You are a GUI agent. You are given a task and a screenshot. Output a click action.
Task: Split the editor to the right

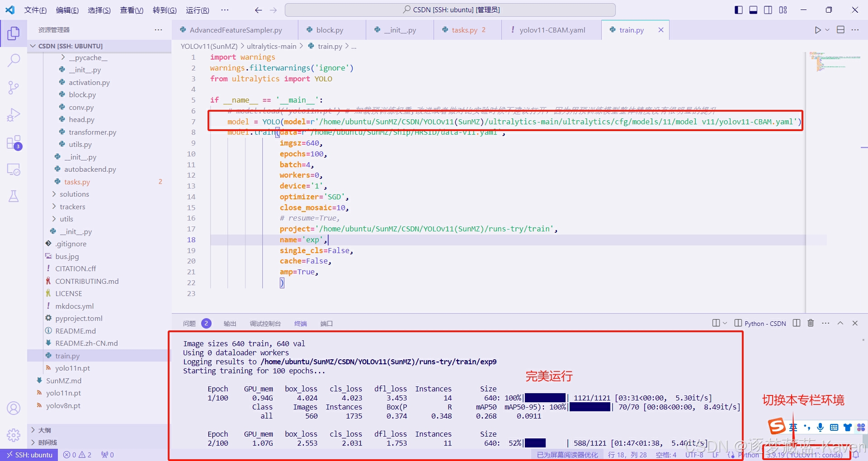click(x=841, y=30)
